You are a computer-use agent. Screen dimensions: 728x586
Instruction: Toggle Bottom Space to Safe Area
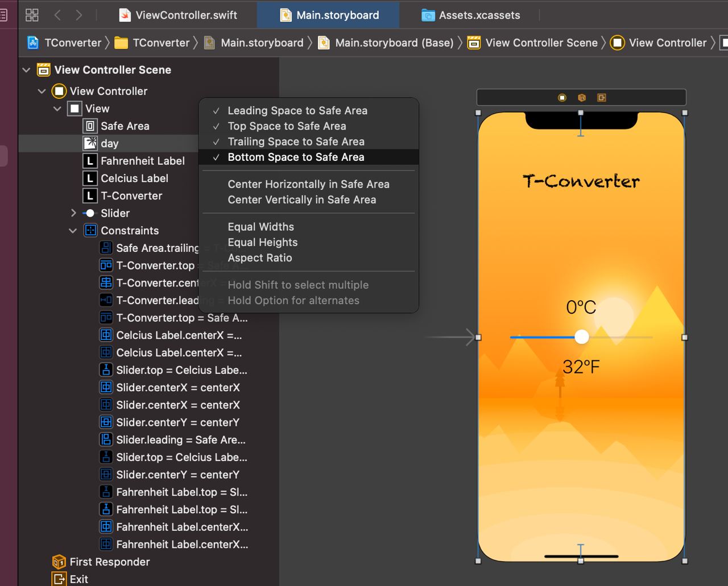pyautogui.click(x=309, y=157)
